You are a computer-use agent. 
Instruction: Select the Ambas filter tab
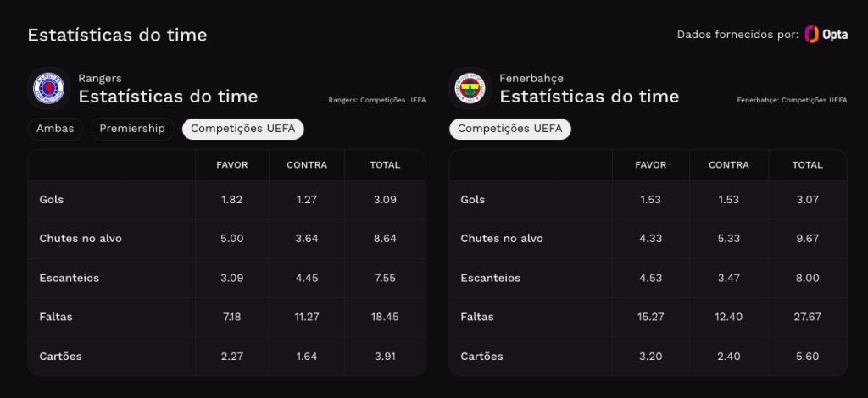coord(55,129)
